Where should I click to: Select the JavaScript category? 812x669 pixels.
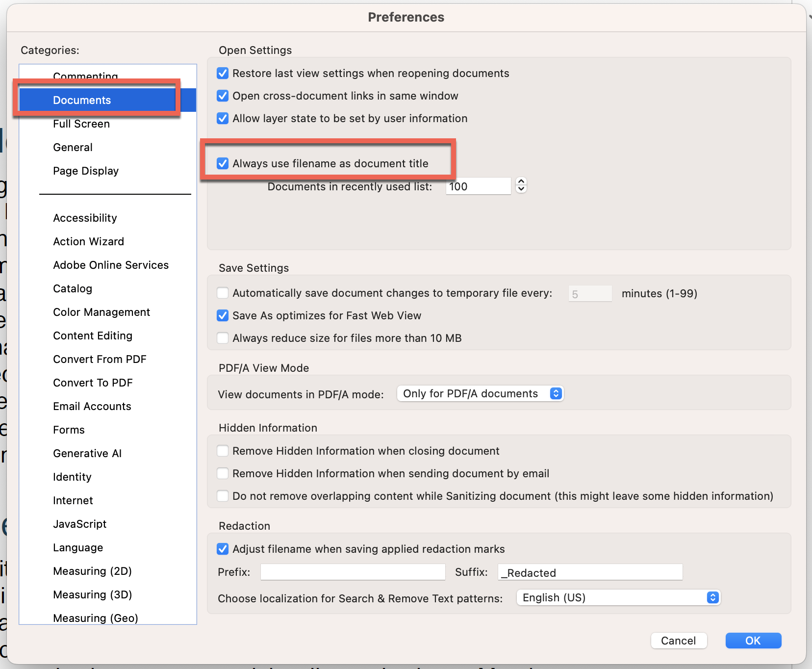(x=79, y=524)
